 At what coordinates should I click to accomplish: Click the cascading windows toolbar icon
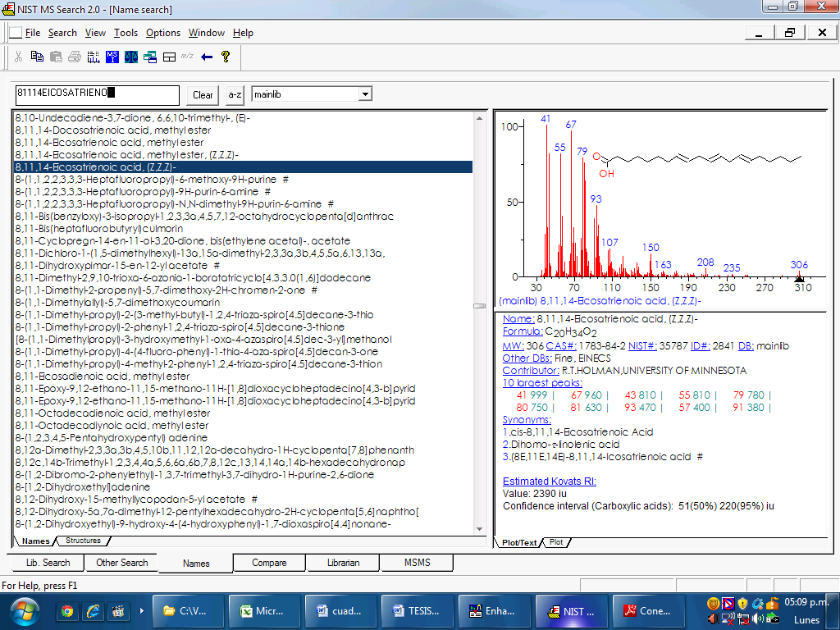[x=150, y=57]
